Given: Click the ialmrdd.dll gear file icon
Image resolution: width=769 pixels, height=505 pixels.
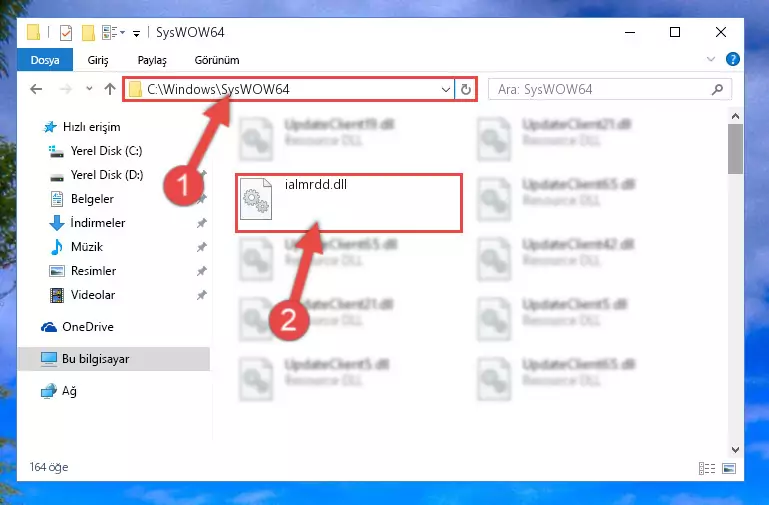Looking at the screenshot, I should [x=256, y=199].
